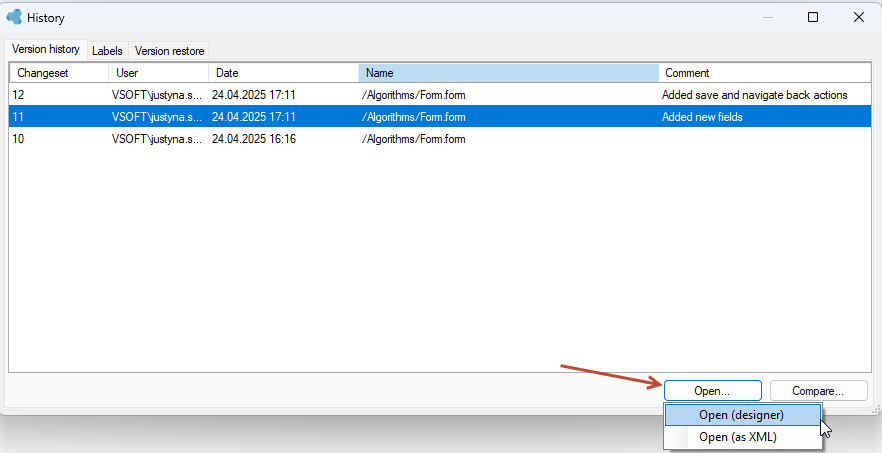Click the Name column header
This screenshot has width=882, height=453.
[x=508, y=73]
